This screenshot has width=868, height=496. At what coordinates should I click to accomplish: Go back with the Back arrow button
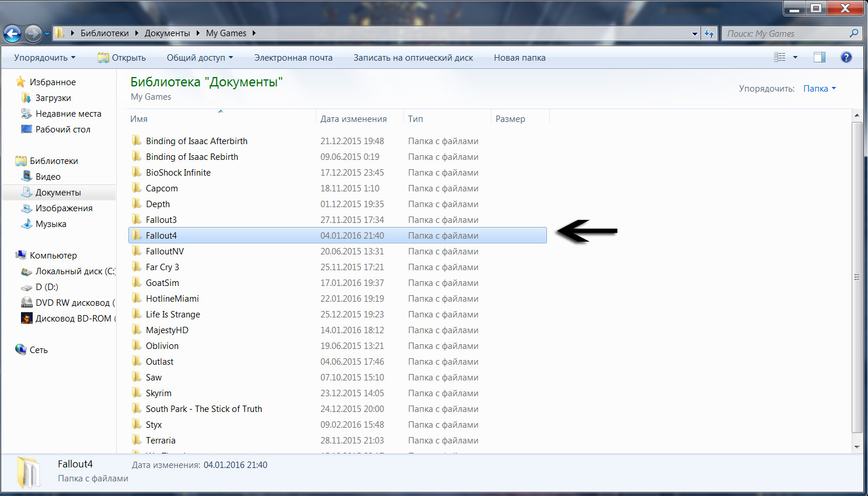pos(12,34)
